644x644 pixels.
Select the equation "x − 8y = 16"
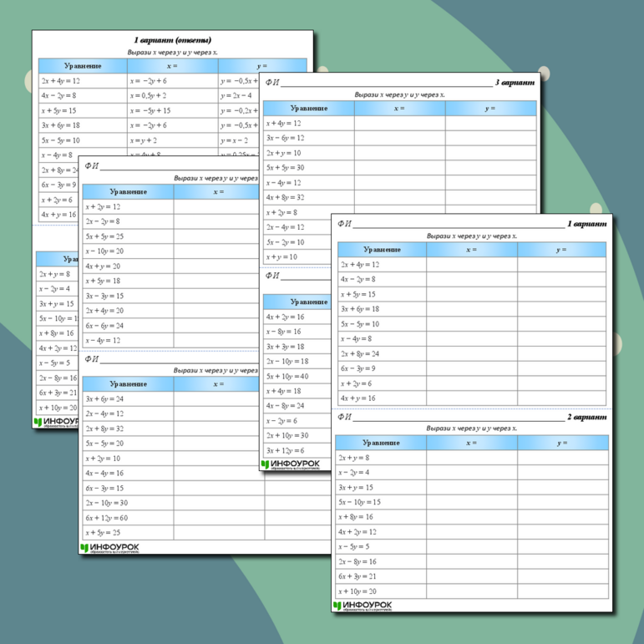(283, 332)
